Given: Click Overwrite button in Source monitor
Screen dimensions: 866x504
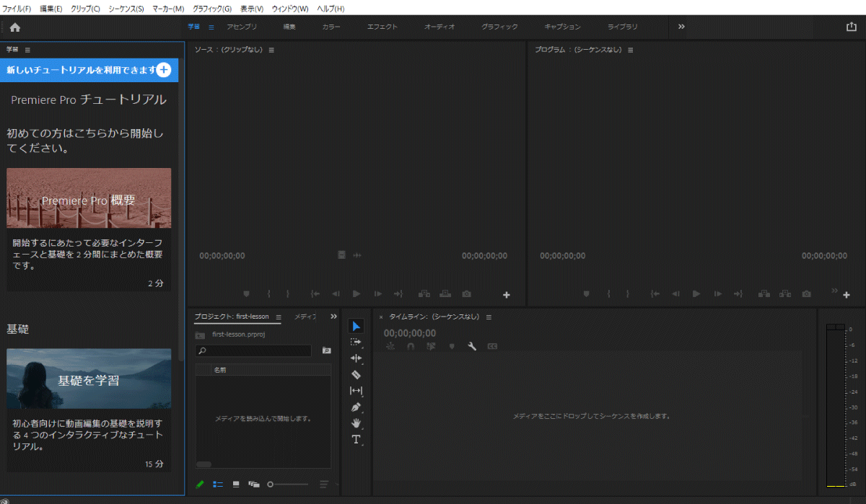Looking at the screenshot, I should click(x=445, y=294).
